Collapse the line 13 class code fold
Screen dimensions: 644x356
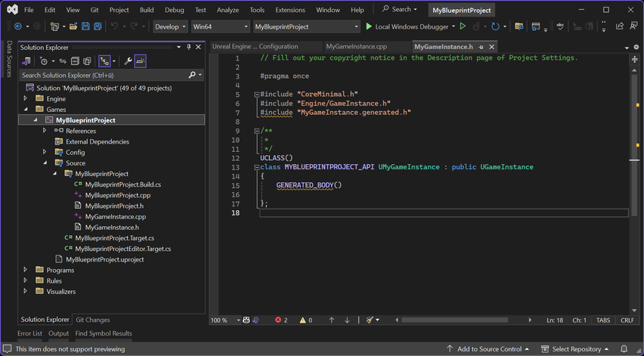coord(257,167)
